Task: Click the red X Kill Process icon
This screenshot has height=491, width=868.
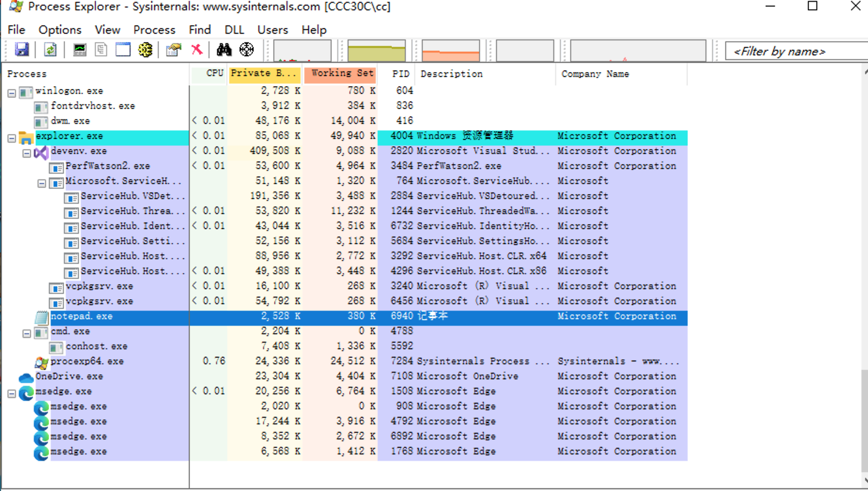Action: tap(197, 49)
